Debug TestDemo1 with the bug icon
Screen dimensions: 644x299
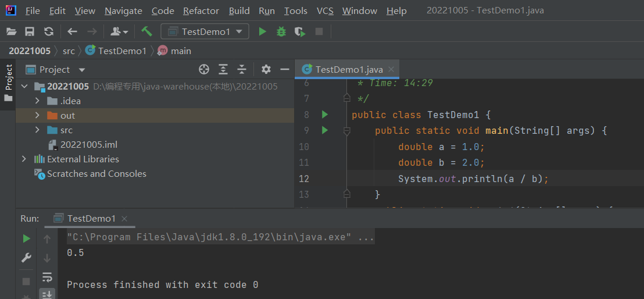click(x=281, y=31)
